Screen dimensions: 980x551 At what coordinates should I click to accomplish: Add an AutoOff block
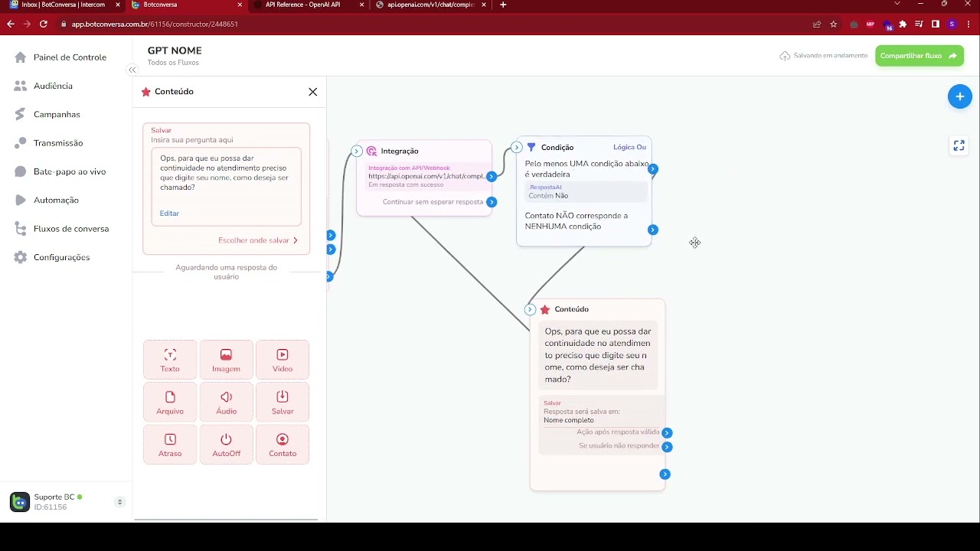pyautogui.click(x=226, y=444)
